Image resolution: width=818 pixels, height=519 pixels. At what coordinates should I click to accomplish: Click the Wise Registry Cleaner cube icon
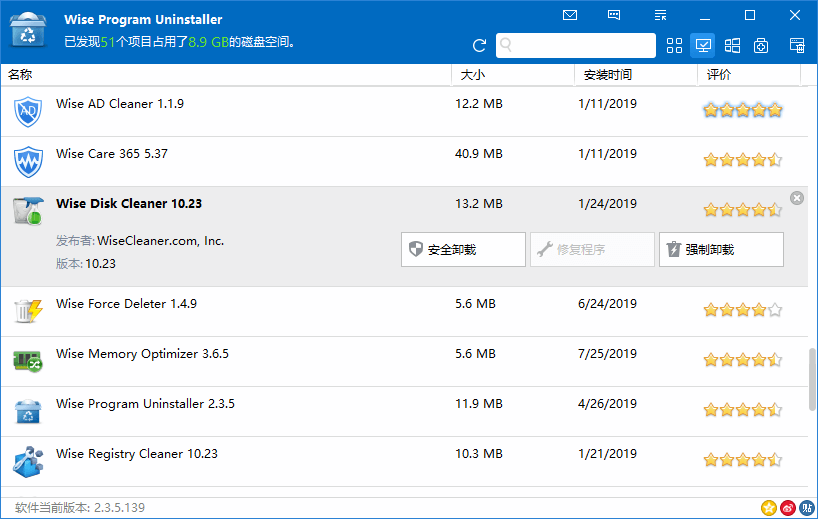point(28,461)
